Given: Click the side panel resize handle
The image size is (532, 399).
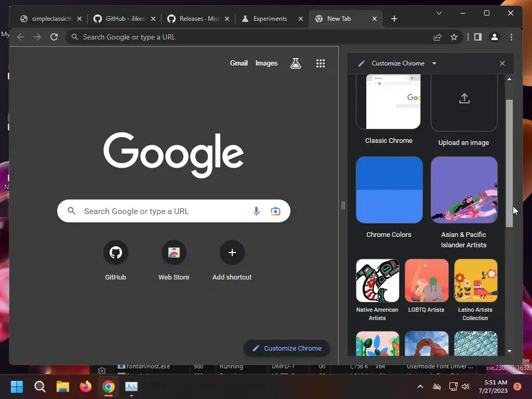Looking at the screenshot, I should coord(343,205).
